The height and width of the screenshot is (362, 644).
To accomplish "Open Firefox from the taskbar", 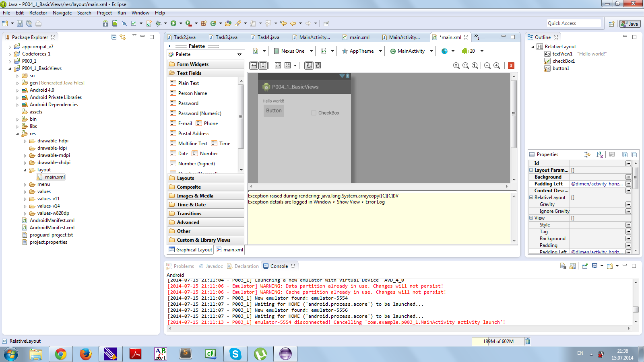I will pyautogui.click(x=86, y=354).
